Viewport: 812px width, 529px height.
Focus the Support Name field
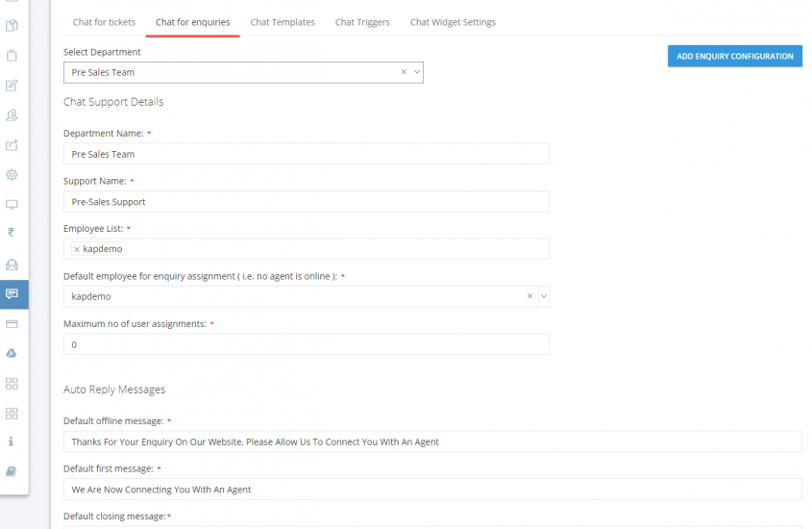[307, 202]
